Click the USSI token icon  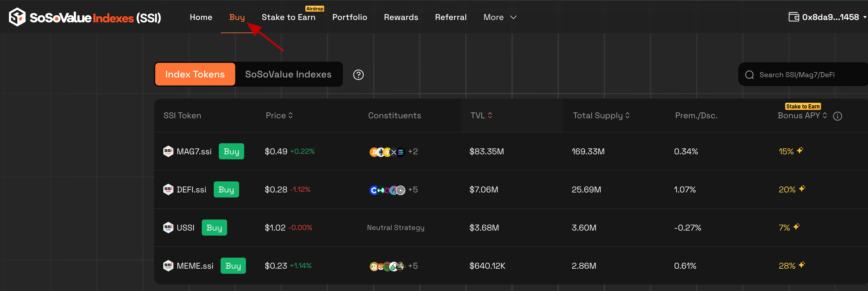point(168,228)
